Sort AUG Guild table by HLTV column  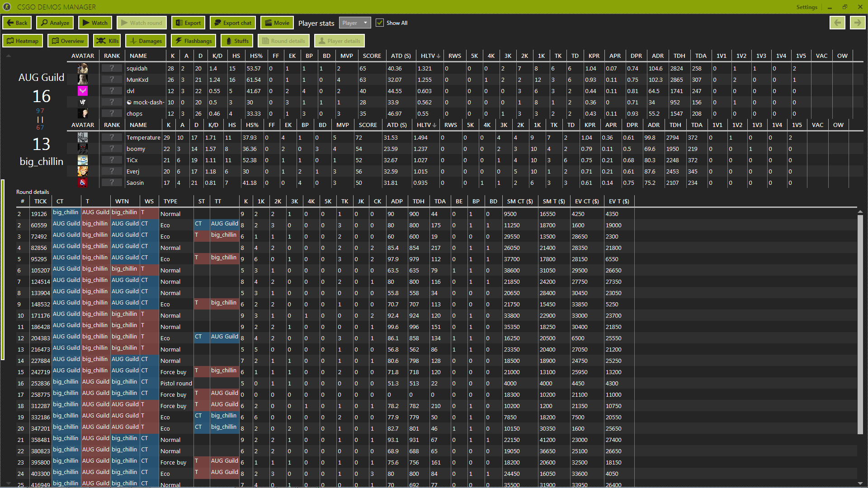click(x=430, y=56)
